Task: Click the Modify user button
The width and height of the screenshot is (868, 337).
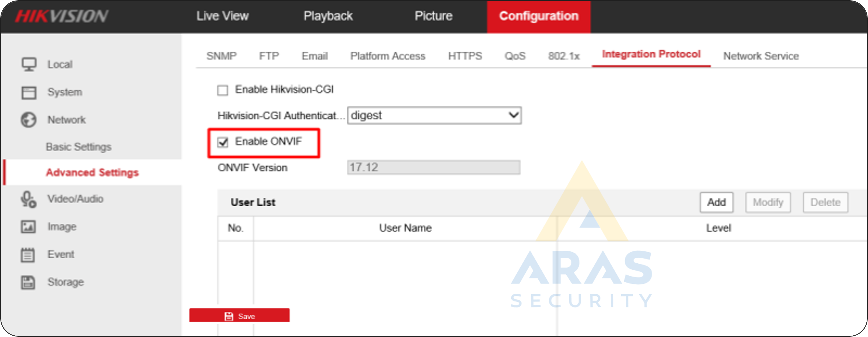Action: point(768,202)
